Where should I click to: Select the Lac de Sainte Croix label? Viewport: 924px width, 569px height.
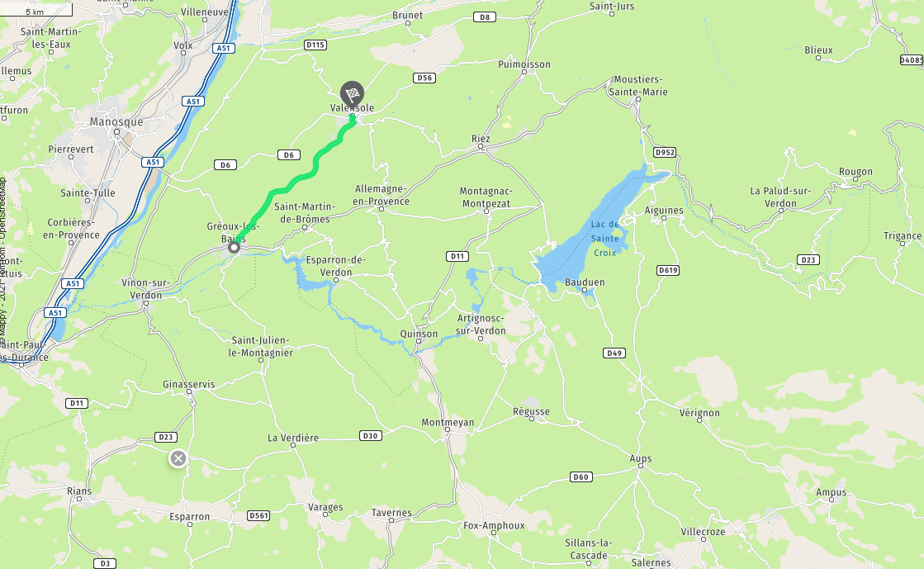[604, 238]
